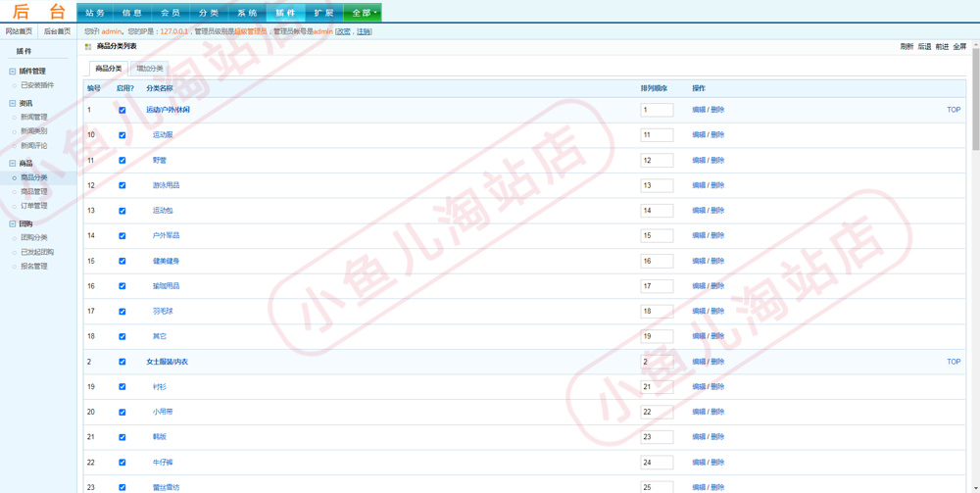
Task: Switch to the 增加分类 tab
Action: coord(150,69)
